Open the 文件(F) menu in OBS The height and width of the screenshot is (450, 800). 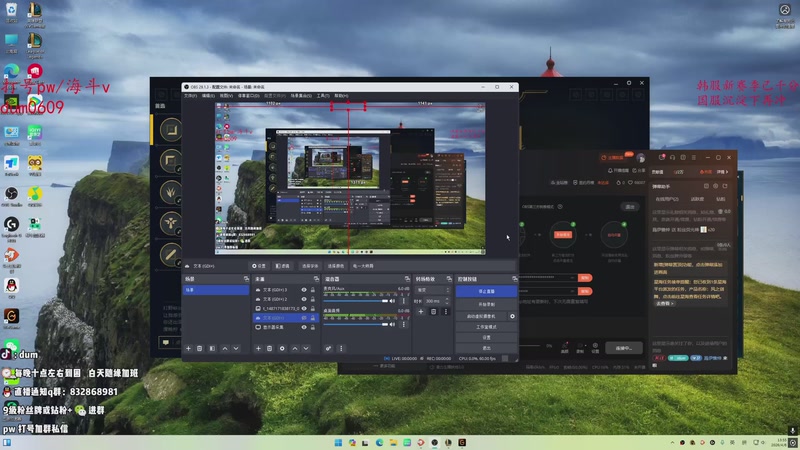pos(190,96)
